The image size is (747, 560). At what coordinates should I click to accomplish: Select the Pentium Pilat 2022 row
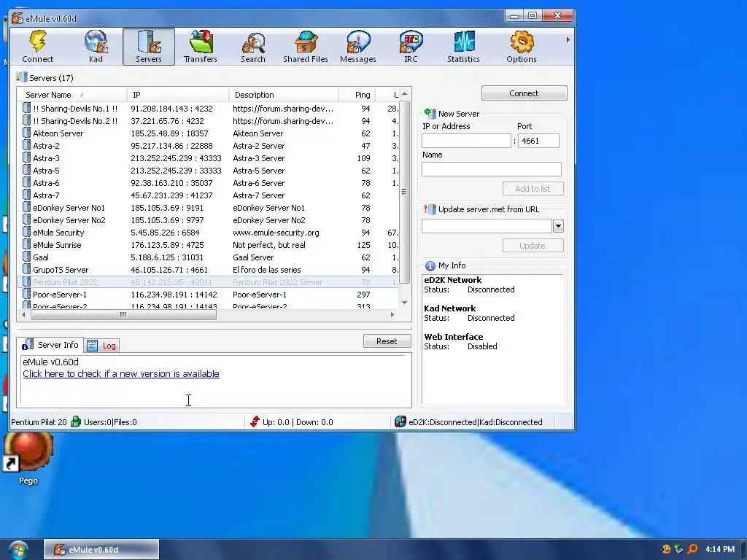(x=208, y=282)
